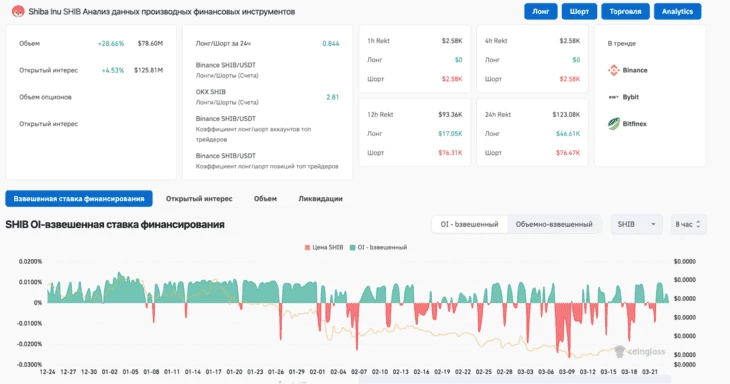This screenshot has height=384, width=730.
Task: Open the Шорт button in header
Action: 579,12
